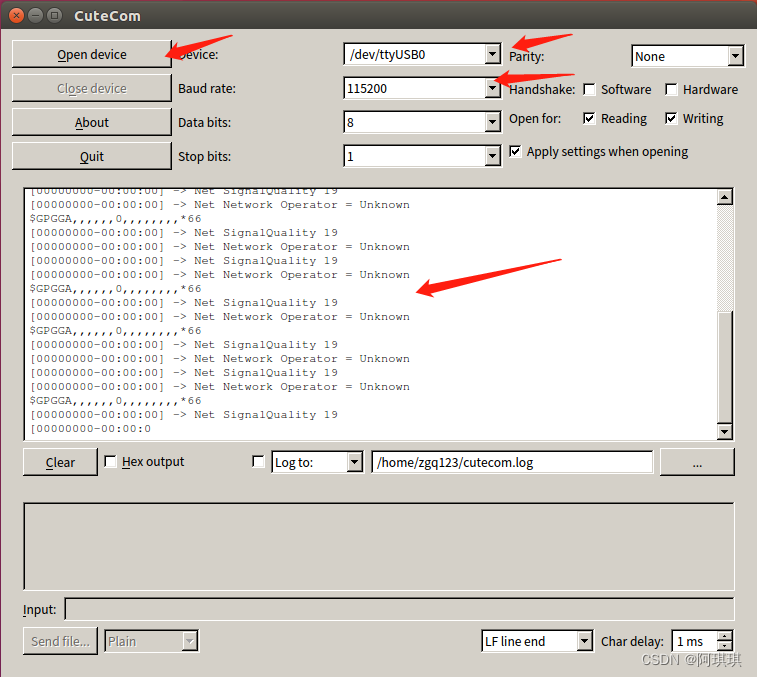Screen dimensions: 757x677
Task: Increase Char delay with up arrow
Action: click(x=725, y=636)
